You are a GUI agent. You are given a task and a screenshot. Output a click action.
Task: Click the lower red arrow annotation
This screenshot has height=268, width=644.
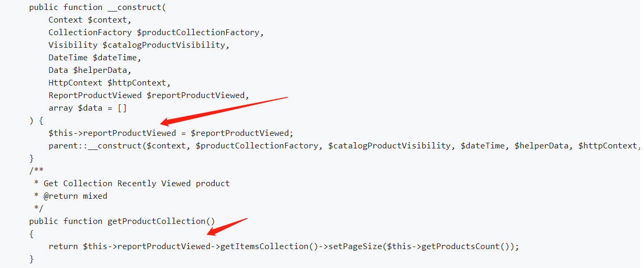click(227, 227)
